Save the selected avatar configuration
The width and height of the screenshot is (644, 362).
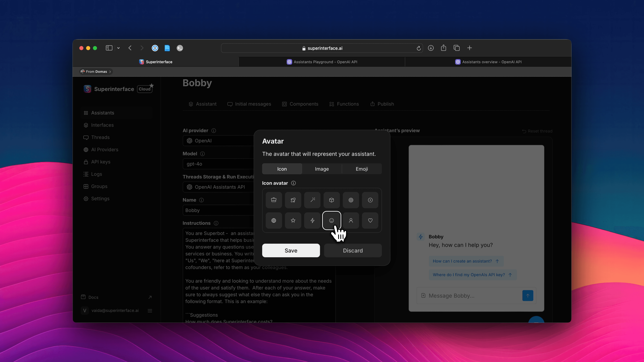291,250
